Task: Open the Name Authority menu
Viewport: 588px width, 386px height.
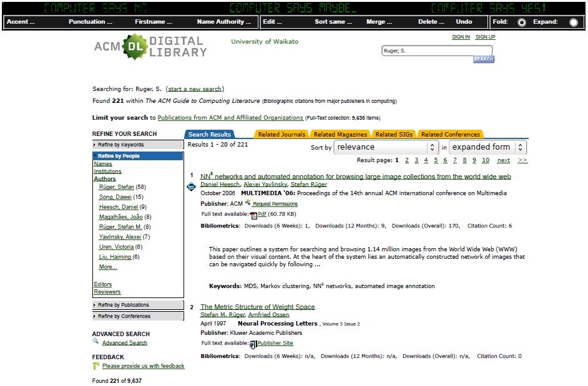Action: pos(224,22)
